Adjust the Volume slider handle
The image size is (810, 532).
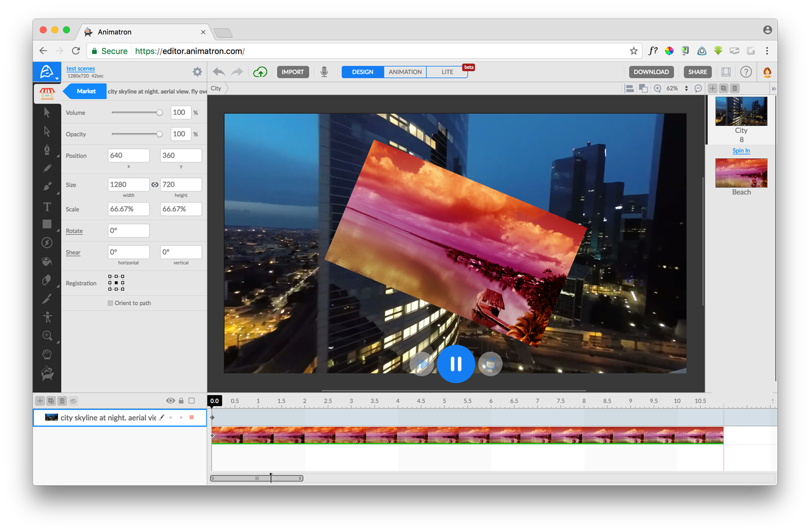[x=159, y=113]
